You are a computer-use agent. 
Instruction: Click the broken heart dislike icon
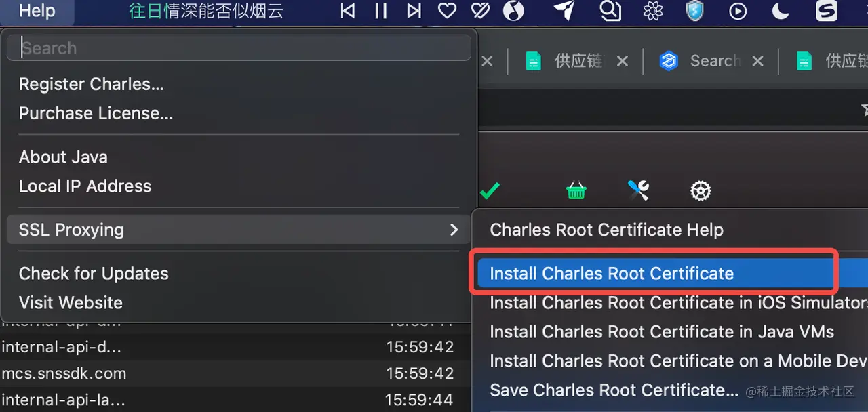(480, 11)
